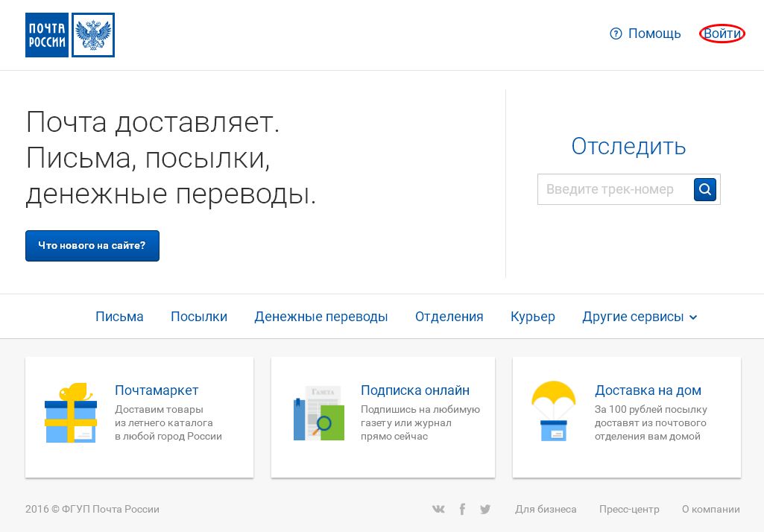Go to the Письма menu item

[x=119, y=317]
